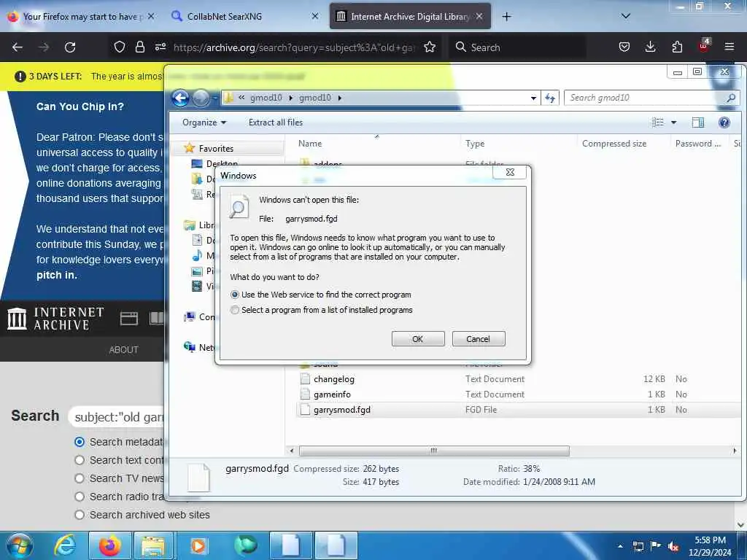Viewport: 747px width, 560px height.
Task: Open the Firefox extensions puzzle icon
Action: [x=677, y=47]
